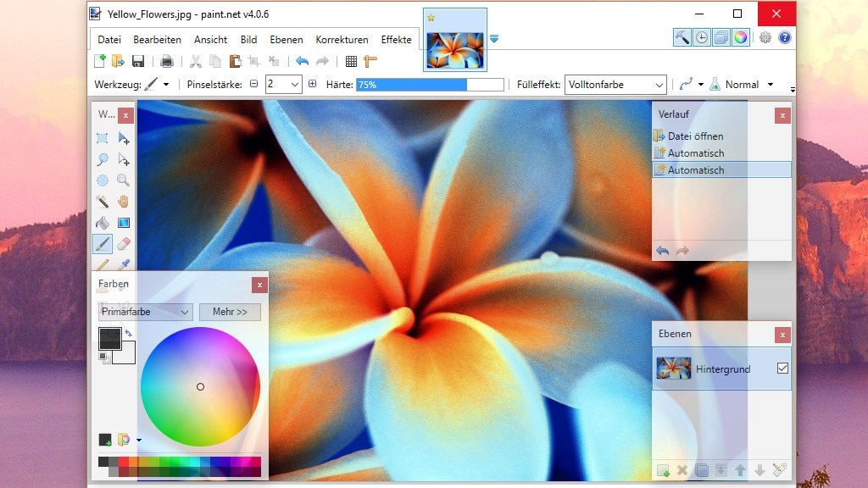Toggle the rulers icon in toolbar

coord(370,61)
